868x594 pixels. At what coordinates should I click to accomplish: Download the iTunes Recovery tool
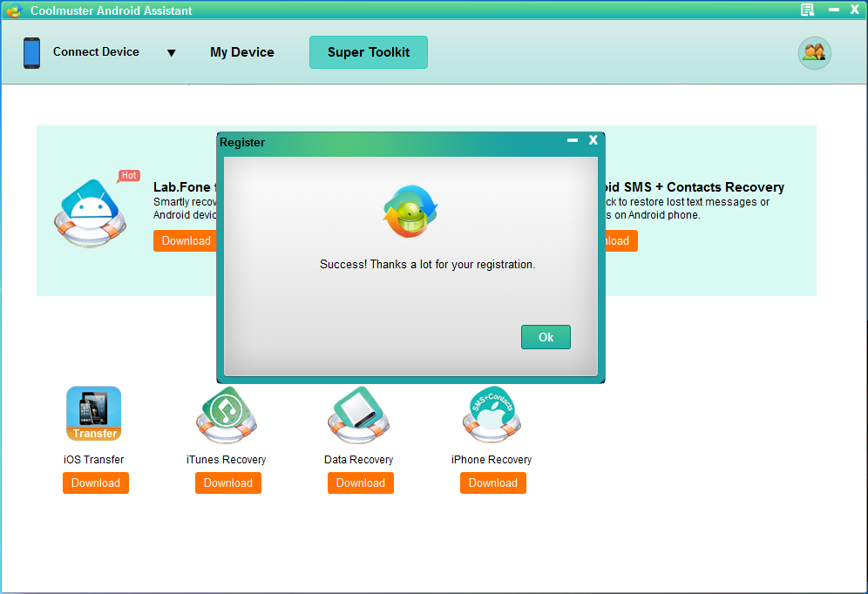click(228, 483)
